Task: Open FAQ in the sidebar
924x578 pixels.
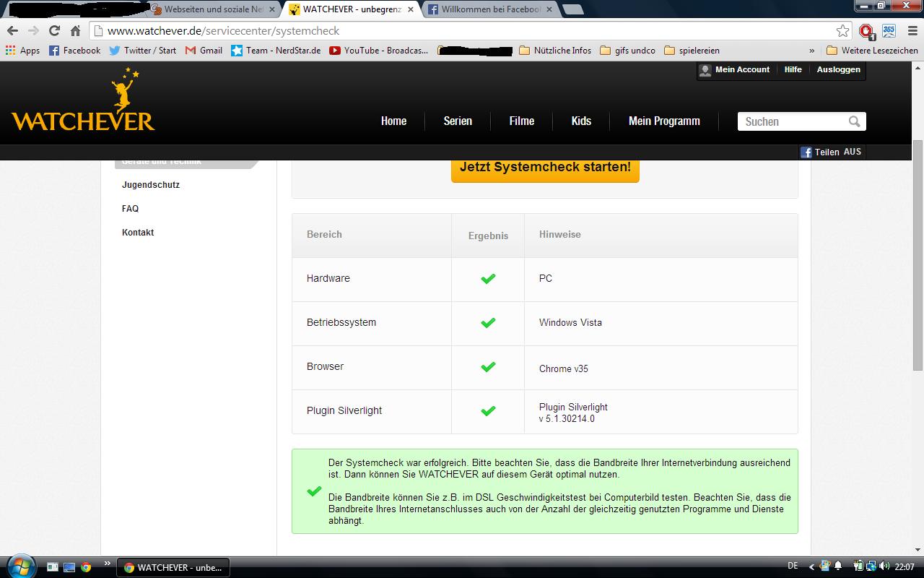Action: [130, 209]
